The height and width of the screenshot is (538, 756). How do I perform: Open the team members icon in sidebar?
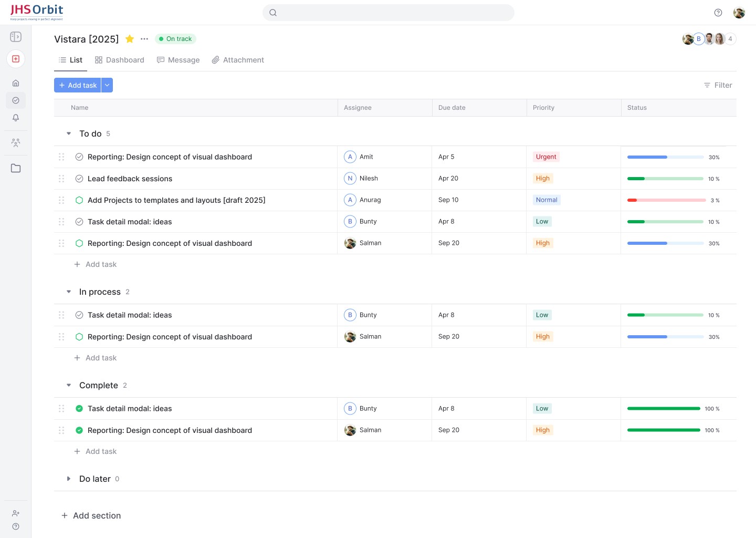click(x=16, y=142)
